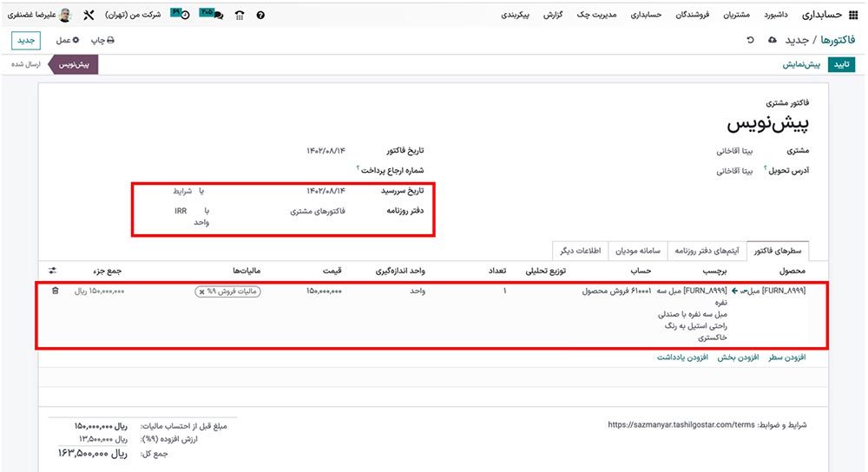Switch to سطرهای فاکتور tab

777,251
